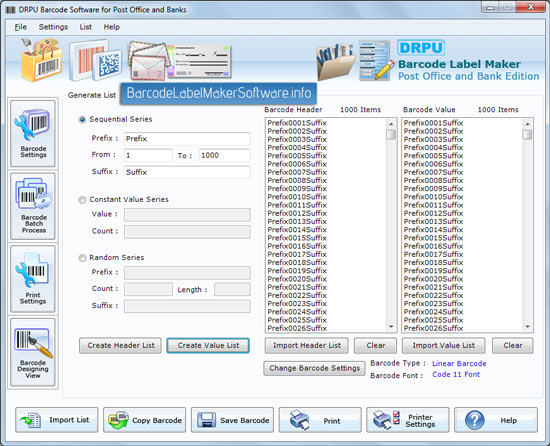Screen dimensions: 550x446
Task: Click the Code 11 Font link
Action: [456, 374]
